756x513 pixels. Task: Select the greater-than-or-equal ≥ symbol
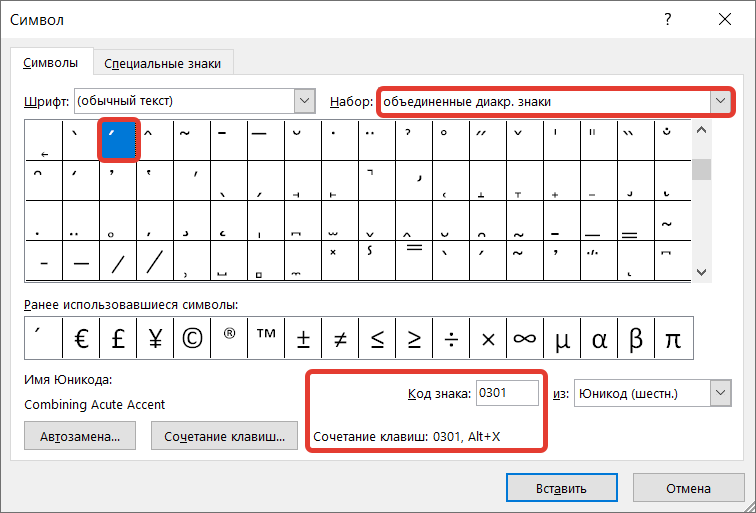coord(414,338)
